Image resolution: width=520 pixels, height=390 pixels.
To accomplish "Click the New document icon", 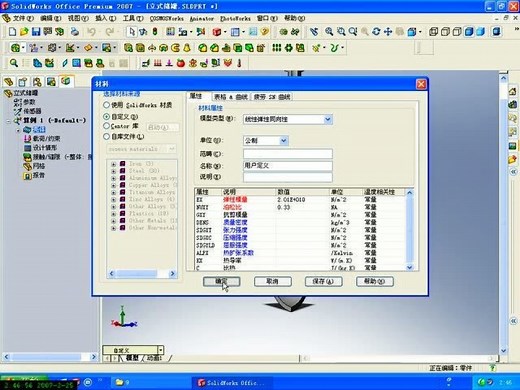I will point(12,32).
